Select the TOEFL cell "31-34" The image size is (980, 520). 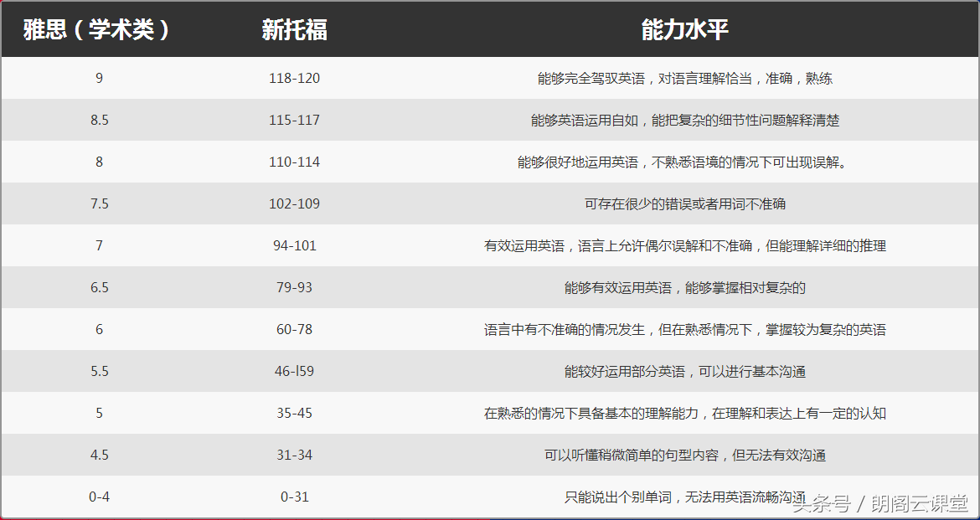294,455
